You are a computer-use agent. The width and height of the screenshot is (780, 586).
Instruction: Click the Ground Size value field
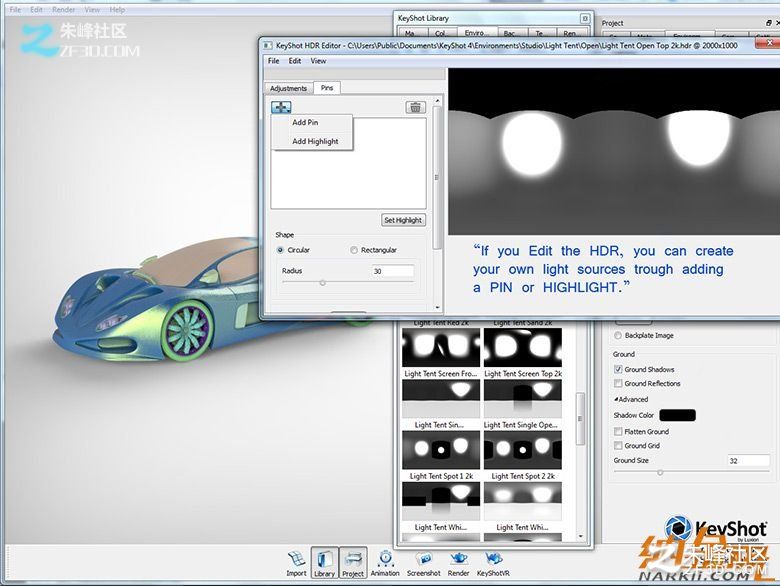click(748, 461)
